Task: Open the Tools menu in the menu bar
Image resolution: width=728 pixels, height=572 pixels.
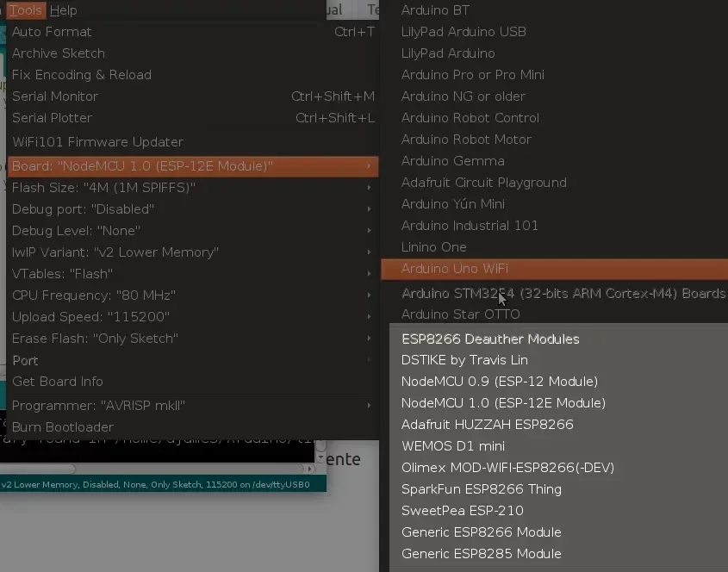Action: click(x=26, y=10)
